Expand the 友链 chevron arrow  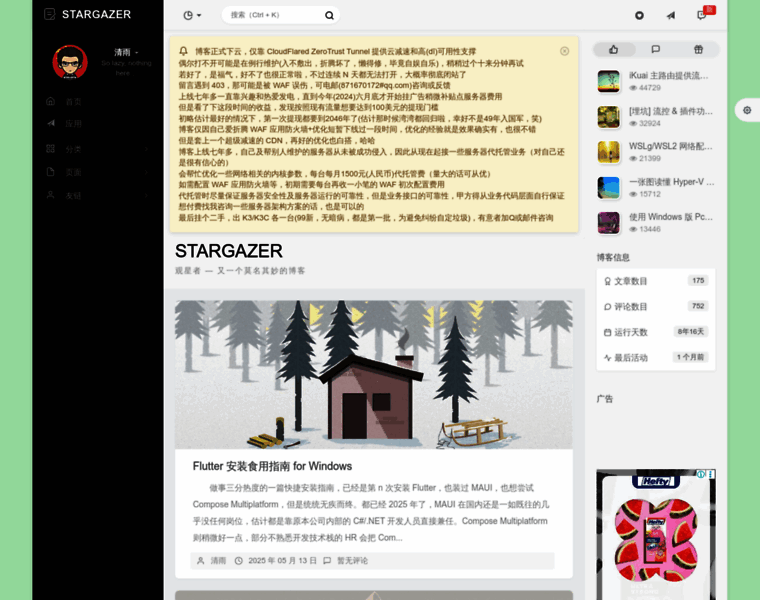(x=146, y=195)
